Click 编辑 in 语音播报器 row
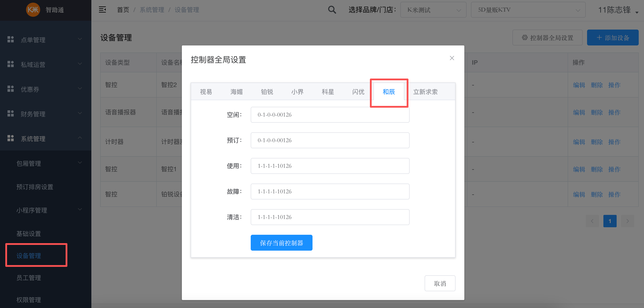644x308 pixels. [x=579, y=112]
